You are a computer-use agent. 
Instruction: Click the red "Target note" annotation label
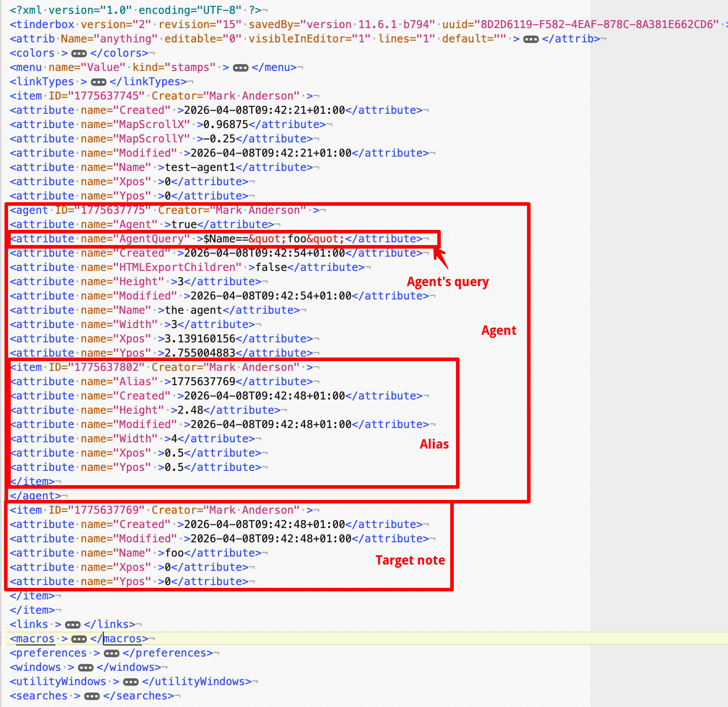410,560
